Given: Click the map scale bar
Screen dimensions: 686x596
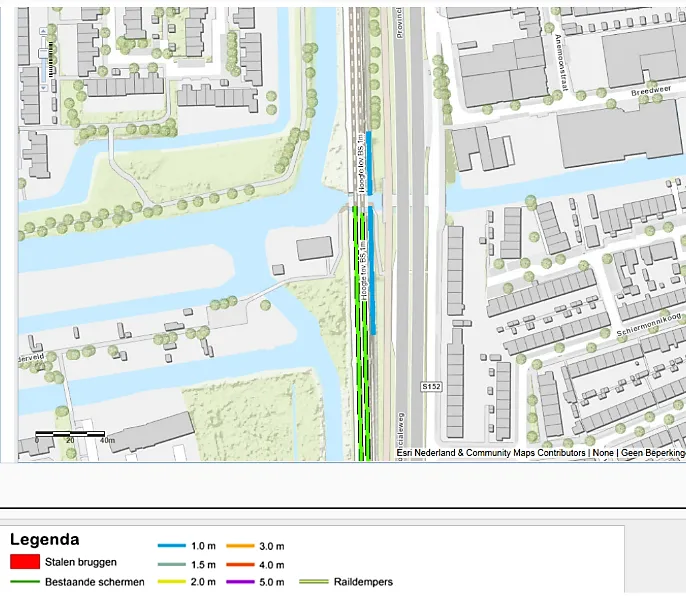Looking at the screenshot, I should (x=70, y=435).
